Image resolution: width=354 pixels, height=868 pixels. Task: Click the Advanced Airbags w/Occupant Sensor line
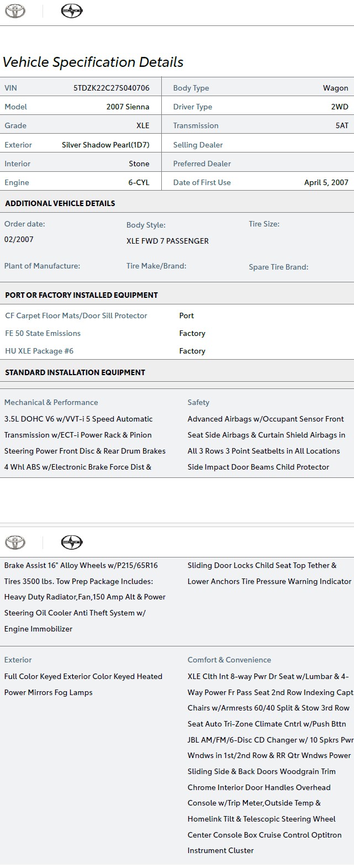tap(266, 419)
